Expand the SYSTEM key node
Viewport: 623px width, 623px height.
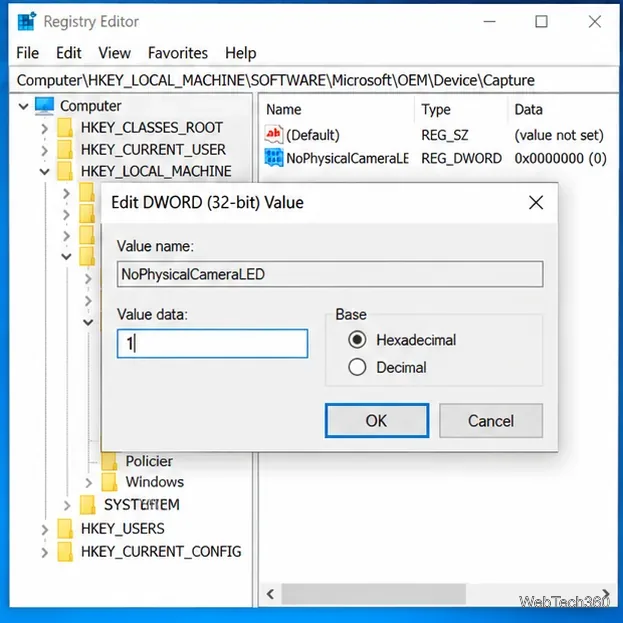pyautogui.click(x=67, y=505)
